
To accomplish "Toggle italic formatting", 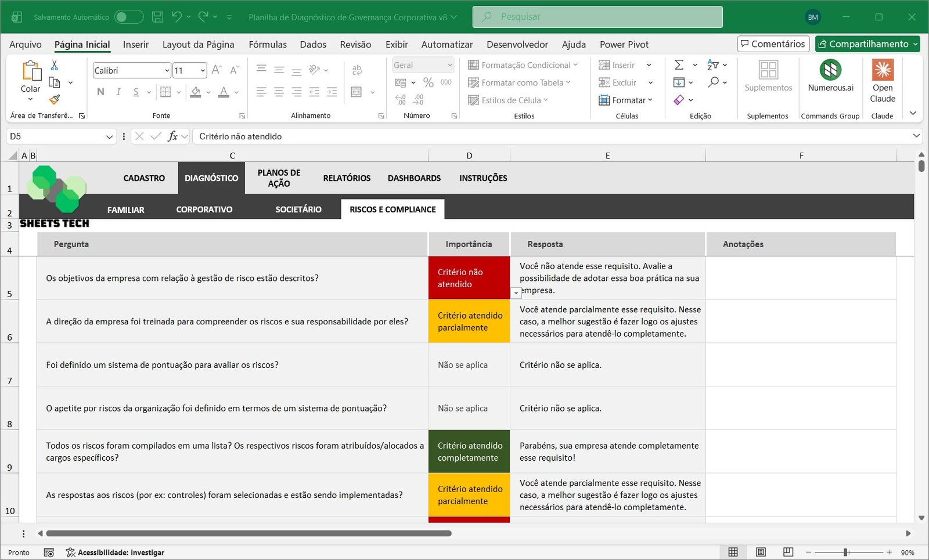I will [118, 92].
